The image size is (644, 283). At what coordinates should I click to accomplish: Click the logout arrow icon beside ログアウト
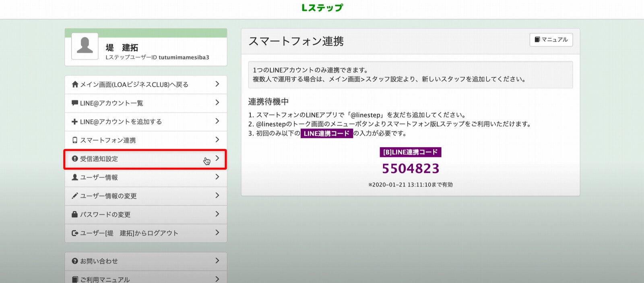tap(75, 233)
